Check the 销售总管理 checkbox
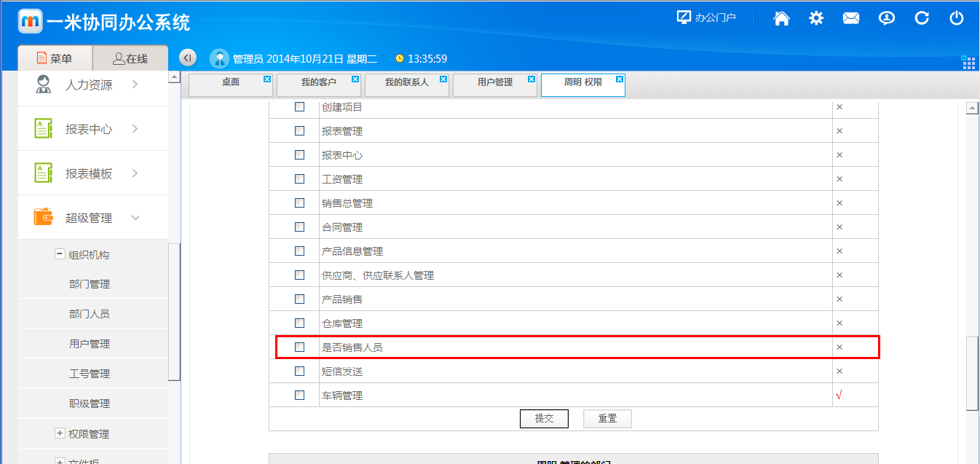Viewport: 980px width, 464px height. click(x=299, y=203)
